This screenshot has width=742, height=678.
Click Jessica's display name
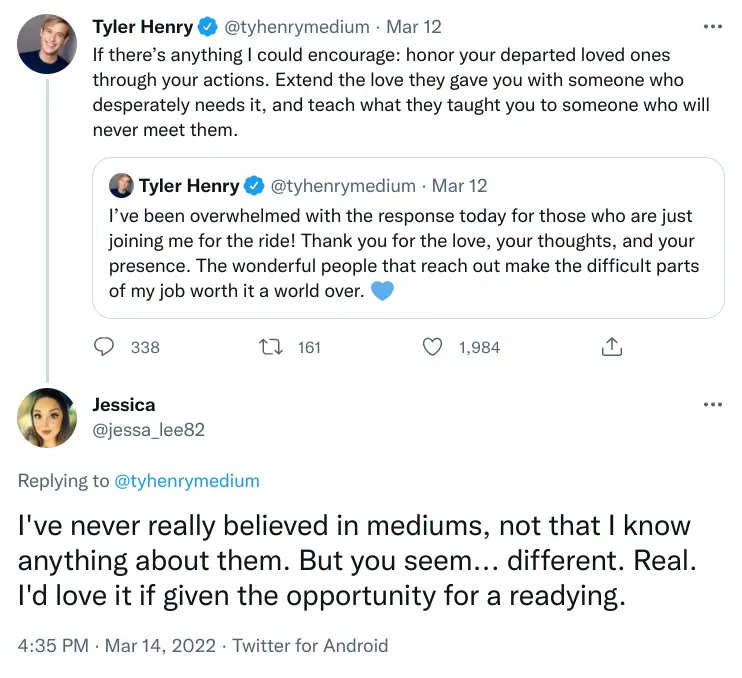coord(124,405)
